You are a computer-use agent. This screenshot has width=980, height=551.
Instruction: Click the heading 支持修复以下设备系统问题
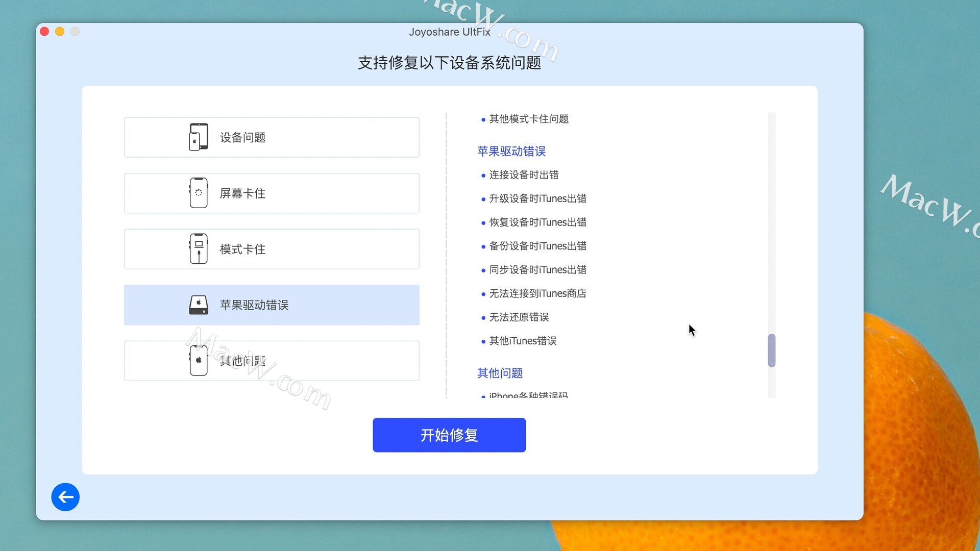(449, 63)
